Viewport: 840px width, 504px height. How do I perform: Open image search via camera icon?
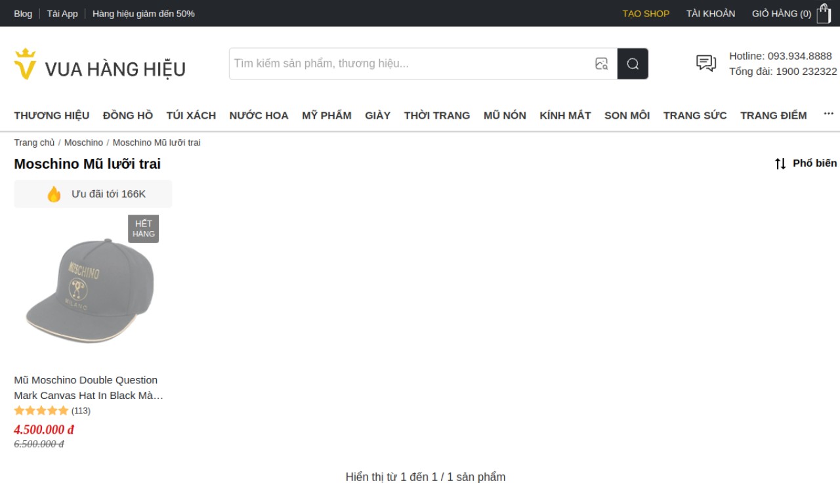(601, 64)
